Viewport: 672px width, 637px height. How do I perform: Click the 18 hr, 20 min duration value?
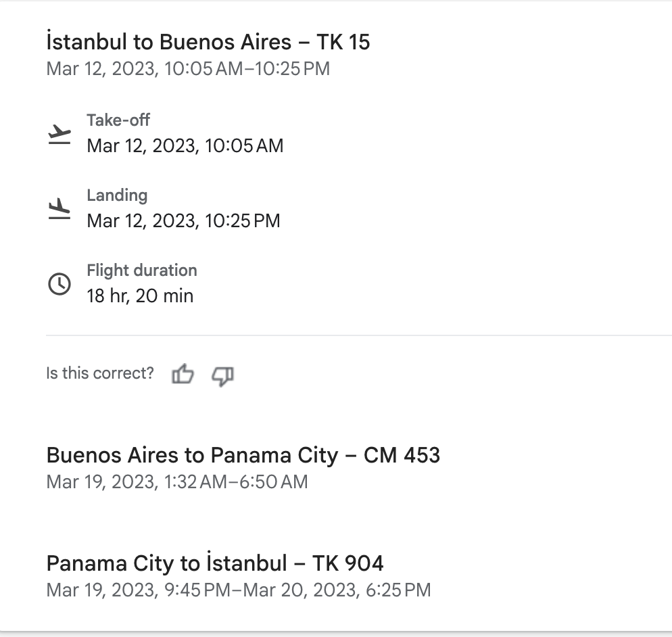click(140, 296)
